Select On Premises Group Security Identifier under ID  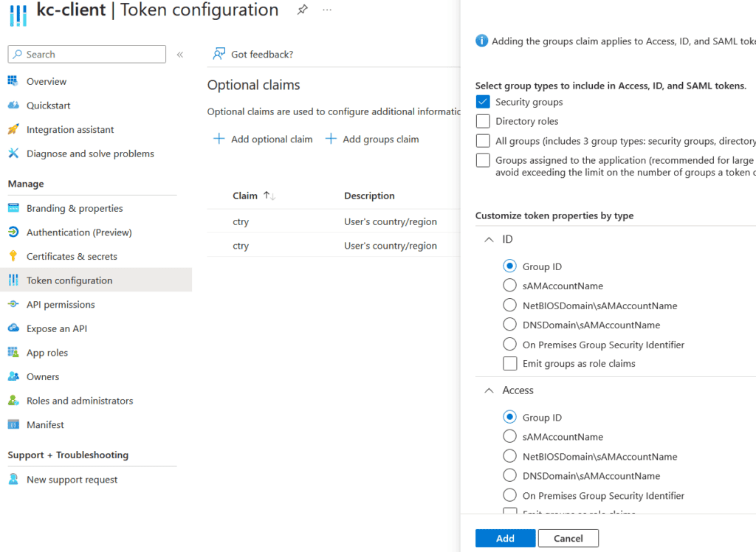coord(509,344)
